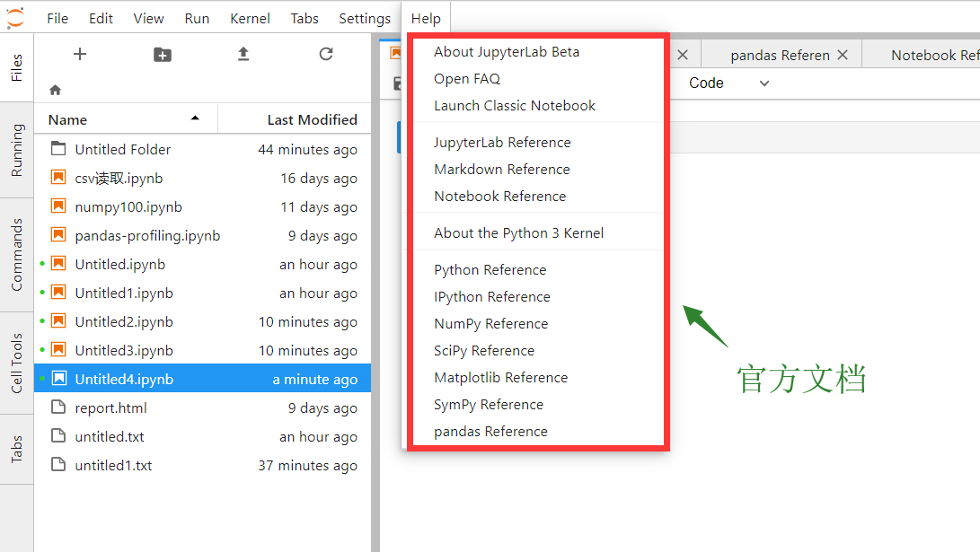Click the Jupyter logo

(15, 17)
